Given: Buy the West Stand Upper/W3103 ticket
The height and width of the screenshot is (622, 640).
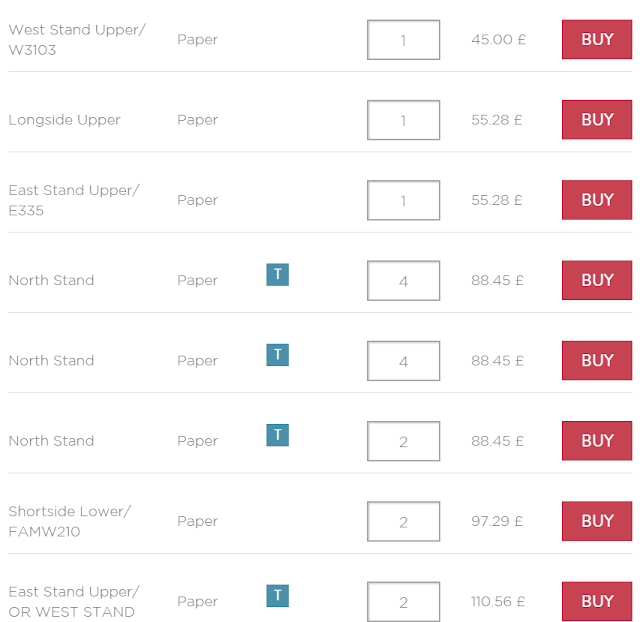Looking at the screenshot, I should (597, 40).
